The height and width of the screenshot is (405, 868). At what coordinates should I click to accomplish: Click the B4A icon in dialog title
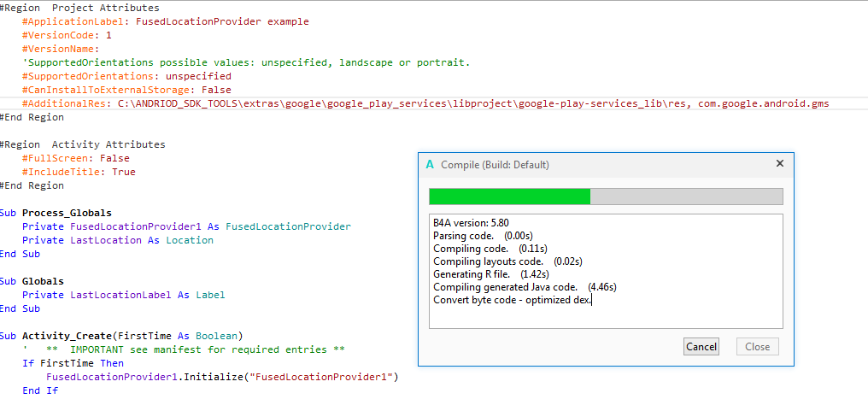(430, 165)
